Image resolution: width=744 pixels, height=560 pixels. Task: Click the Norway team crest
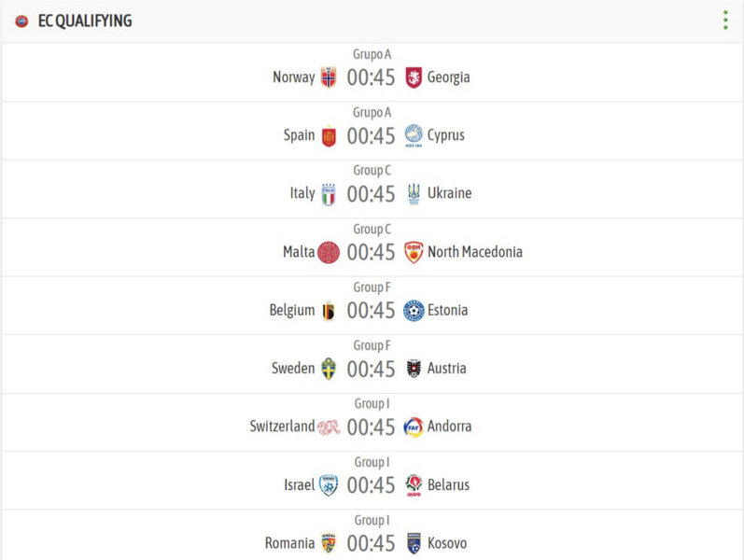point(329,77)
